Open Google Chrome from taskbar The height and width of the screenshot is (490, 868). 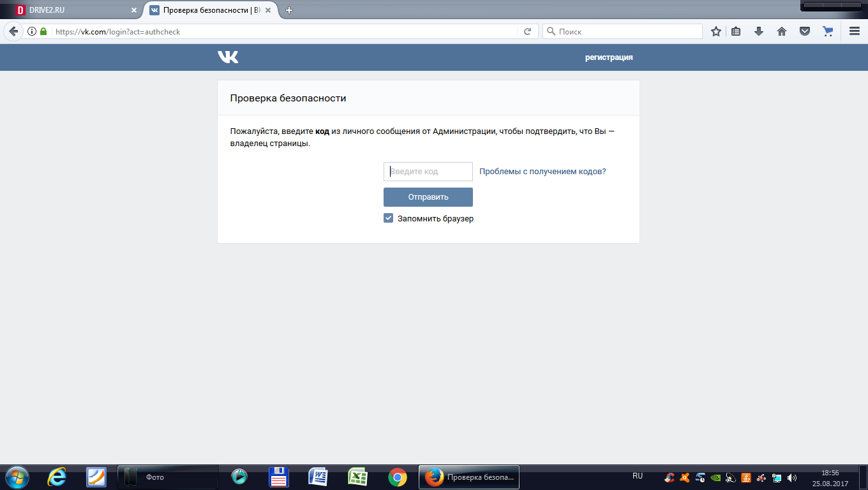(x=398, y=477)
